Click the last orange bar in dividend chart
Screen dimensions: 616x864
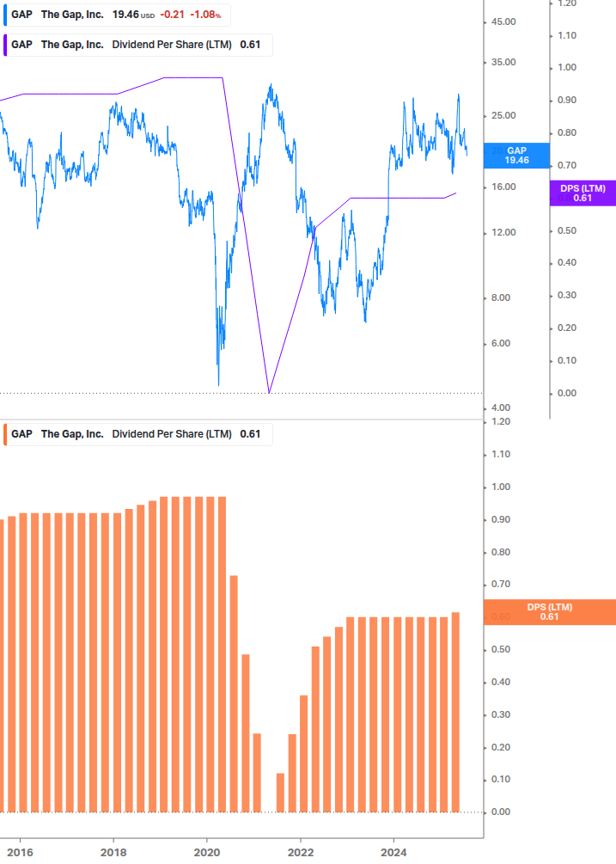click(x=455, y=712)
